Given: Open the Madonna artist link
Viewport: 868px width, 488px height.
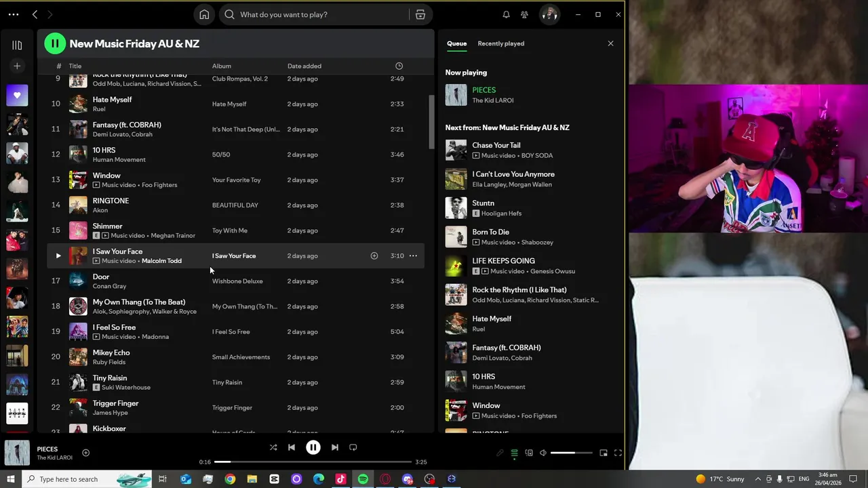Looking at the screenshot, I should click(x=155, y=337).
